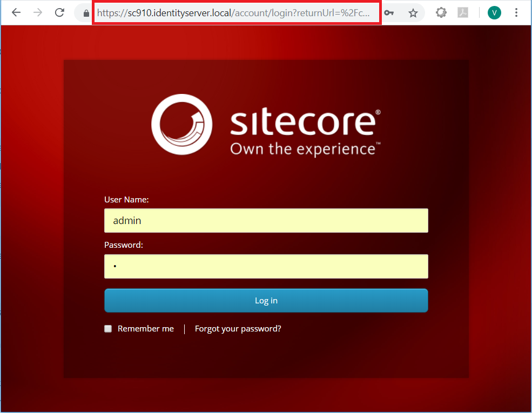Click the forward navigation arrow
This screenshot has height=413, width=532.
[37, 12]
